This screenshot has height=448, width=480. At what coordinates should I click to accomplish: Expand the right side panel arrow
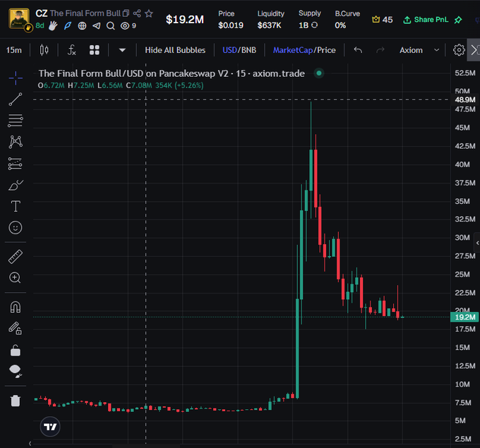[477, 243]
